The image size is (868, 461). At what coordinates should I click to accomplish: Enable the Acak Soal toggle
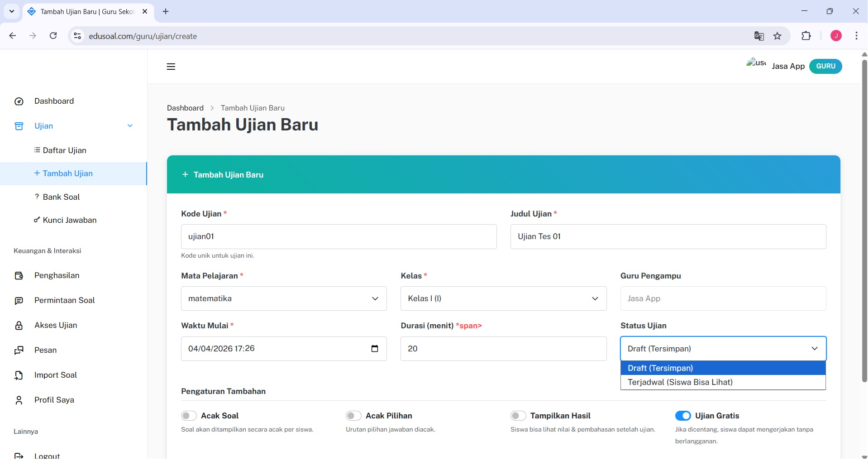click(x=188, y=416)
